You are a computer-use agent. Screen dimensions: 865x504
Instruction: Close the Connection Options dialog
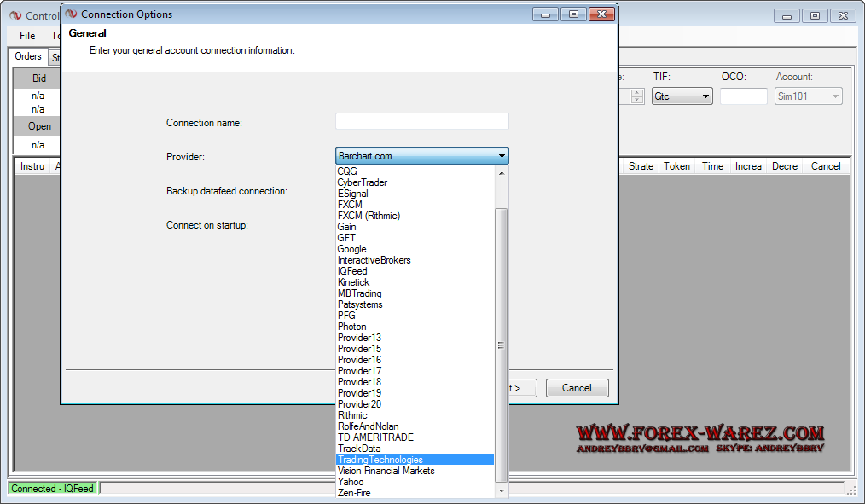pos(601,14)
